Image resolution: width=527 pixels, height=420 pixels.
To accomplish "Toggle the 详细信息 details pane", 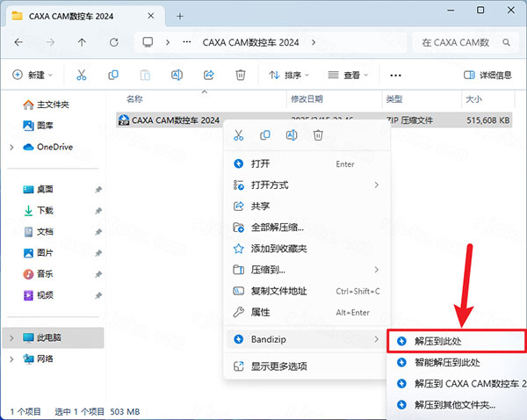I will (487, 75).
